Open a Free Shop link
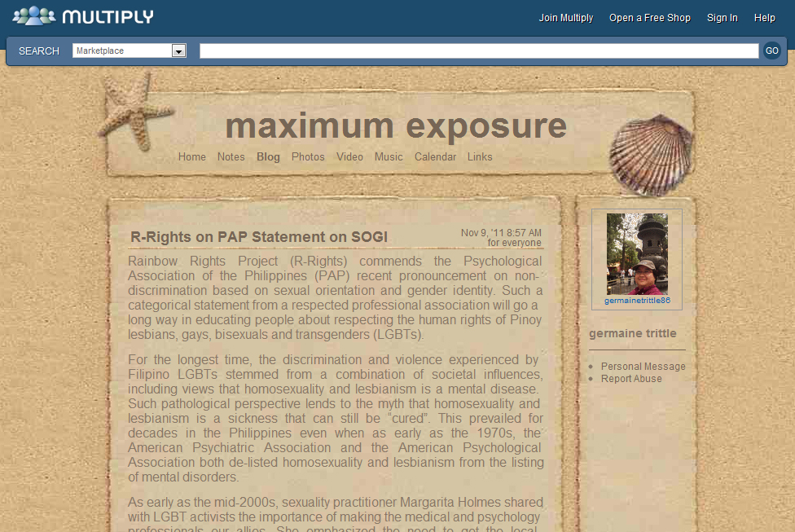795x532 pixels. [650, 18]
